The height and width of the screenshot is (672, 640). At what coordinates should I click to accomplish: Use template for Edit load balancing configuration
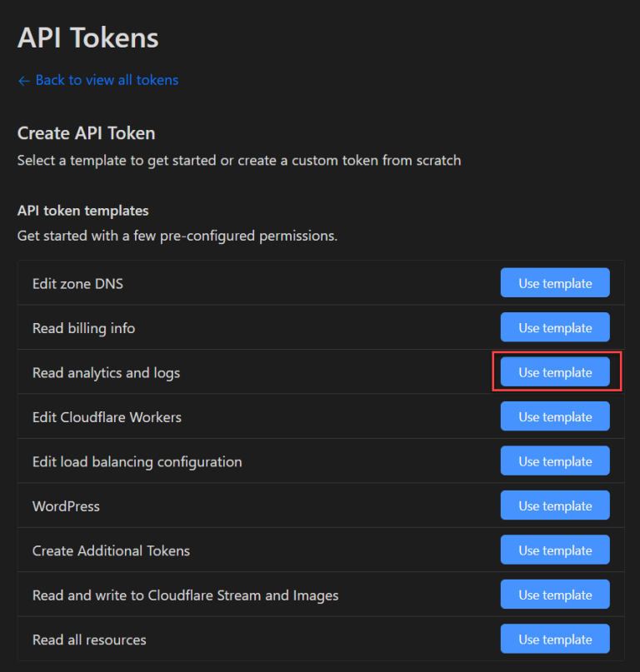(x=554, y=460)
